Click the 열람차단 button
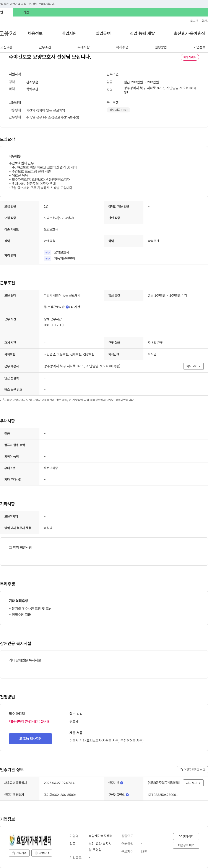Image resolution: width=208 pixels, height=868 pixels. point(42,853)
